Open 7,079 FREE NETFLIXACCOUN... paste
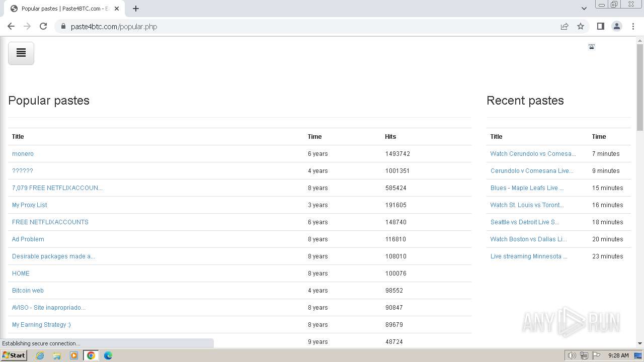The width and height of the screenshot is (644, 362). coord(57,188)
